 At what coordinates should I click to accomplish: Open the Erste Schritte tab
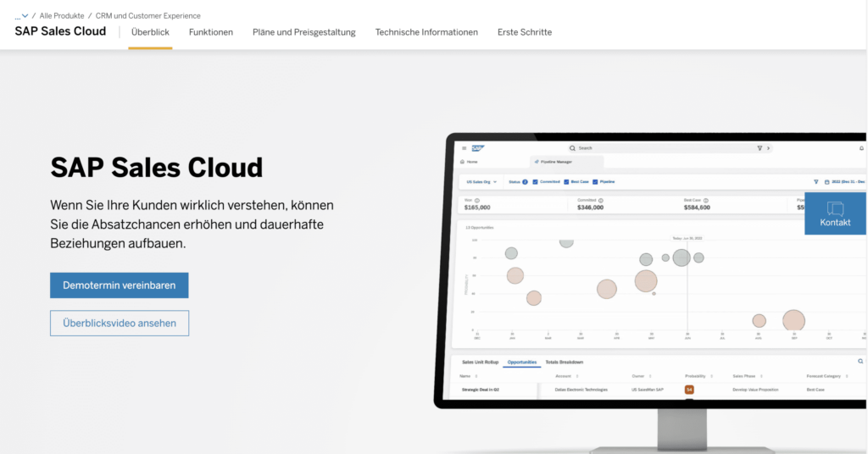[524, 32]
